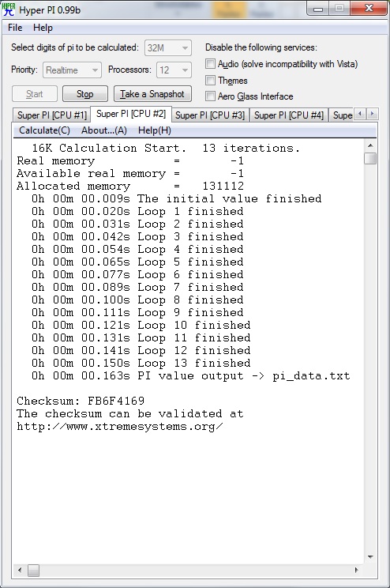Toggle Themes service checkbox
Screen dimensions: 390x588
(x=211, y=81)
